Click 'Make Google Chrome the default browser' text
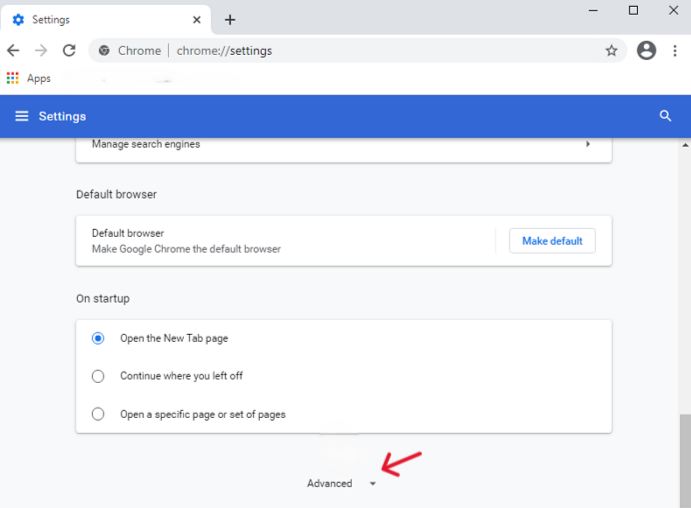691x508 pixels. [x=186, y=249]
